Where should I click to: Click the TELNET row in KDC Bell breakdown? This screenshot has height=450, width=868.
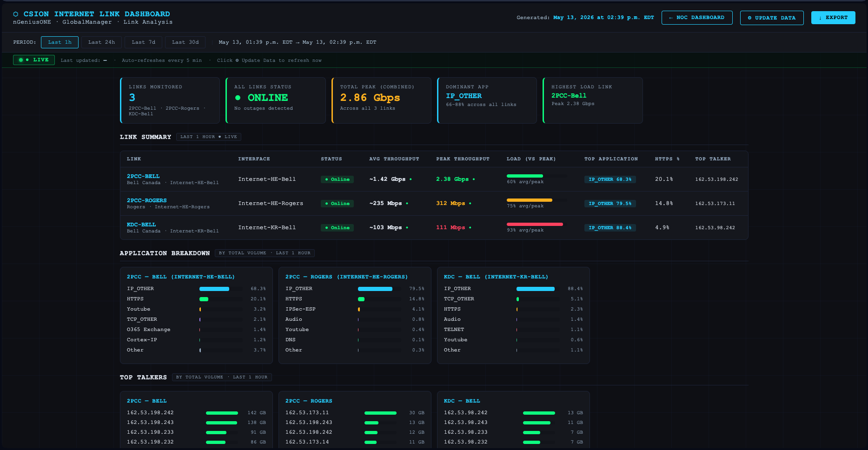(x=513, y=330)
